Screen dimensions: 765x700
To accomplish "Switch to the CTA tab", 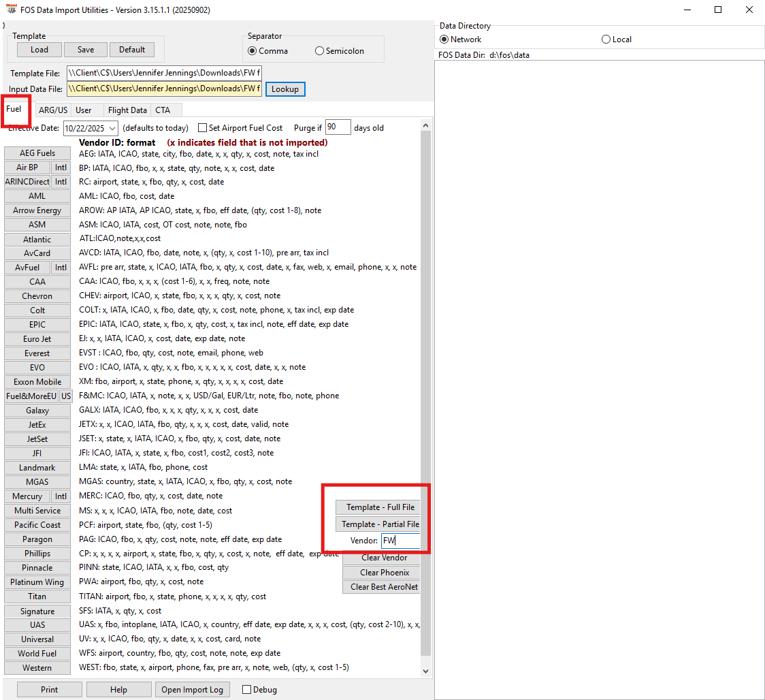I will (163, 110).
